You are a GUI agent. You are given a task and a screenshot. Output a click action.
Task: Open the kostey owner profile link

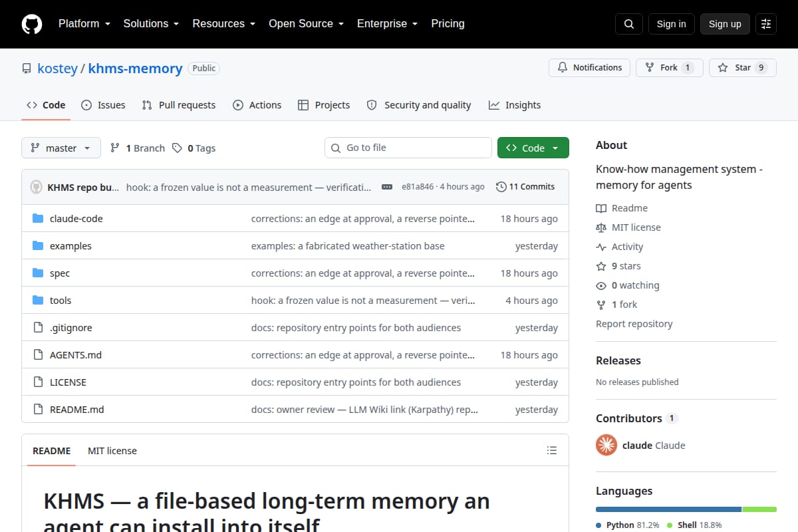click(x=57, y=68)
